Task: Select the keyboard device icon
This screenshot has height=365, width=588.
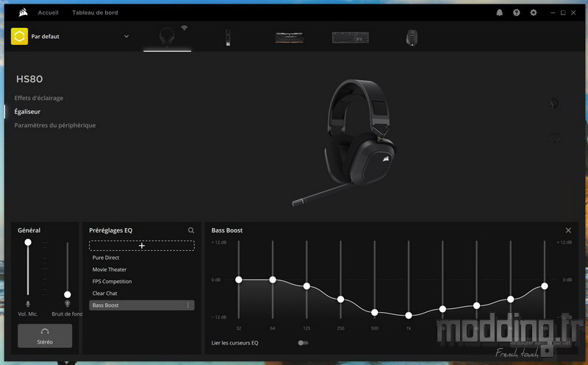Action: (x=351, y=38)
